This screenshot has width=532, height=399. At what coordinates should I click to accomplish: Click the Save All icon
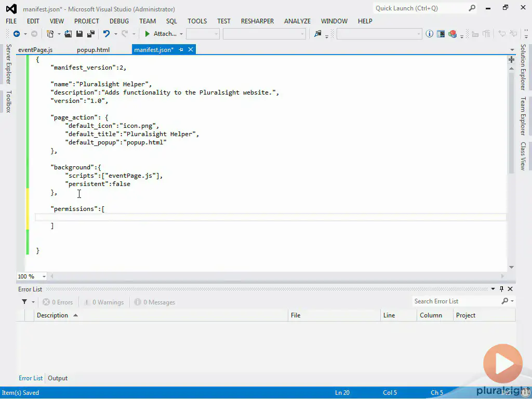tap(91, 34)
